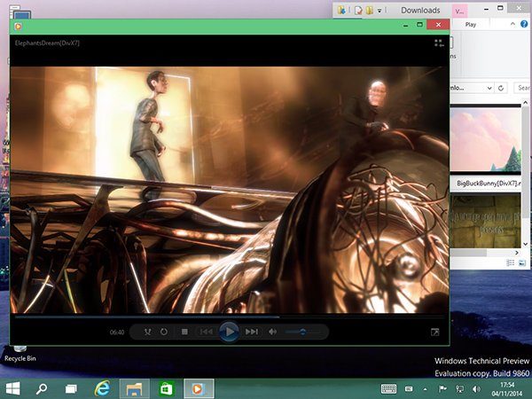This screenshot has width=532, height=399.
Task: Select the Video Tools tab in Explorer
Action: point(459,12)
